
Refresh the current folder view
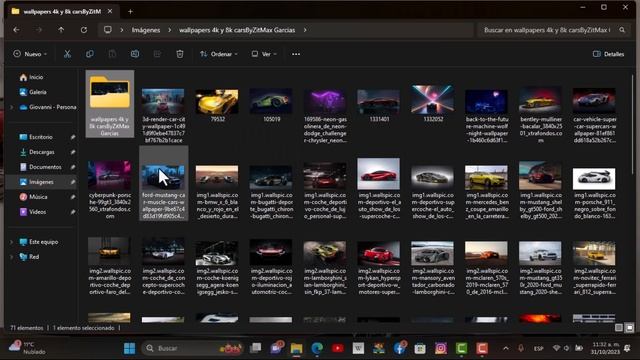84,30
